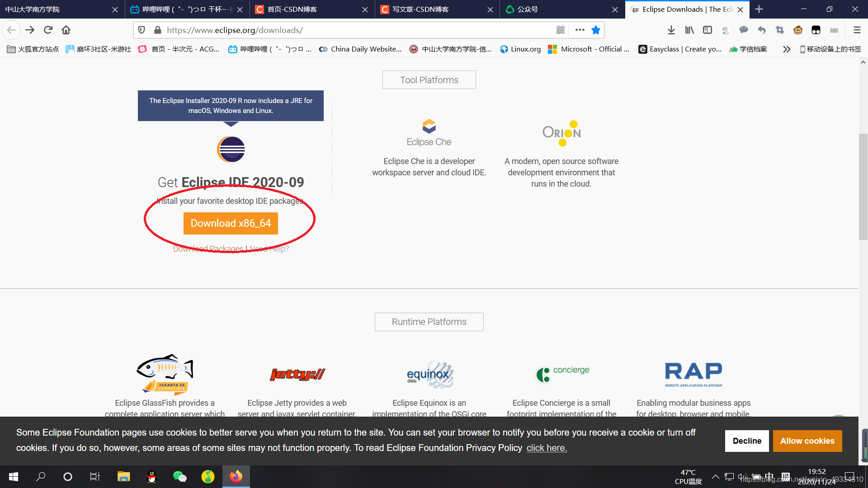Image resolution: width=868 pixels, height=488 pixels.
Task: Decline cookies in the banner
Action: point(747,441)
